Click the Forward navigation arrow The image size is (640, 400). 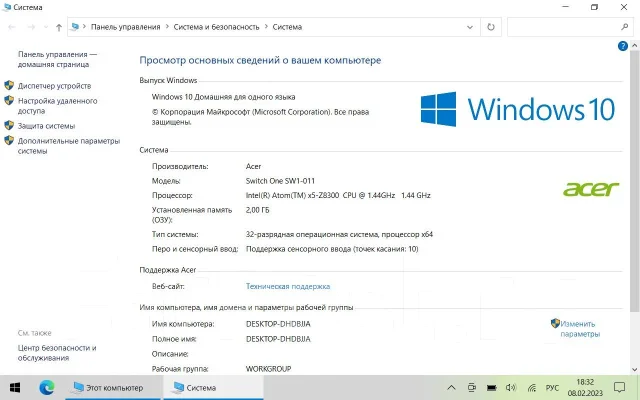tap(31, 27)
